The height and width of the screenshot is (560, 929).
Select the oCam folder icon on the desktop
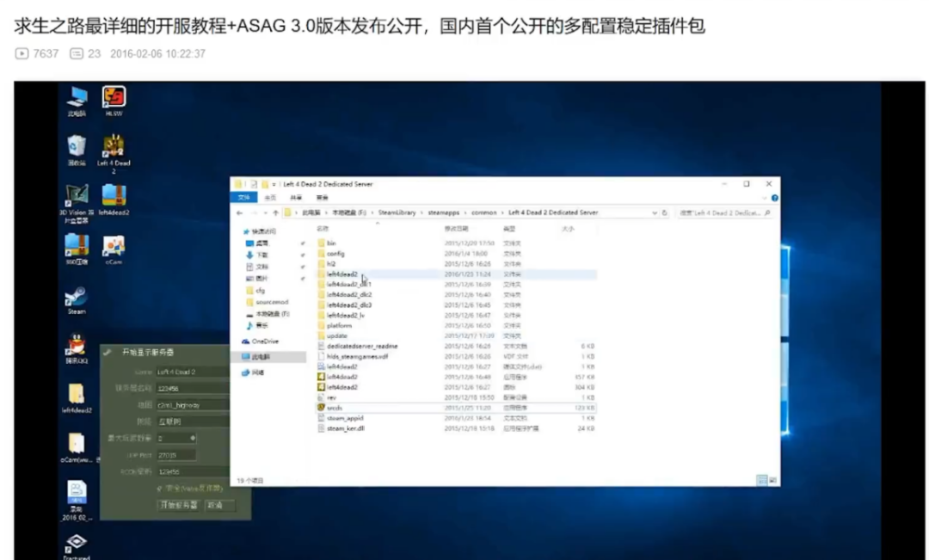[x=77, y=447]
